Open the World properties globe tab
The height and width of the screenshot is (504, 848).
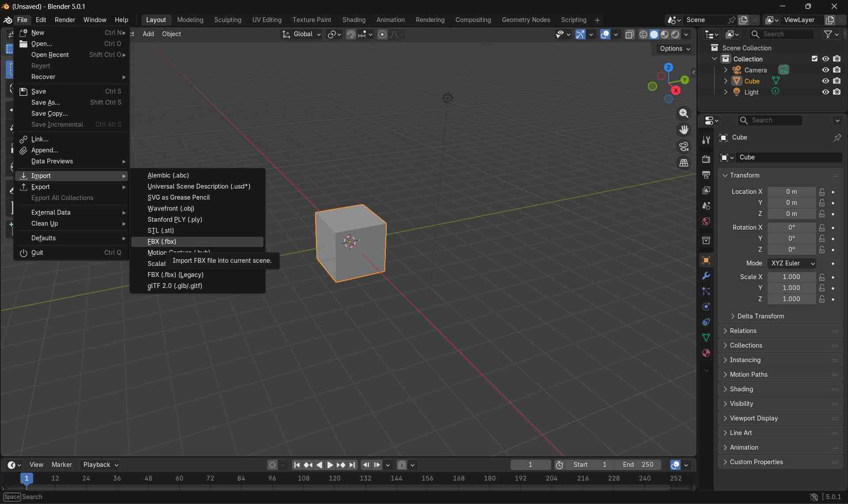(x=706, y=221)
